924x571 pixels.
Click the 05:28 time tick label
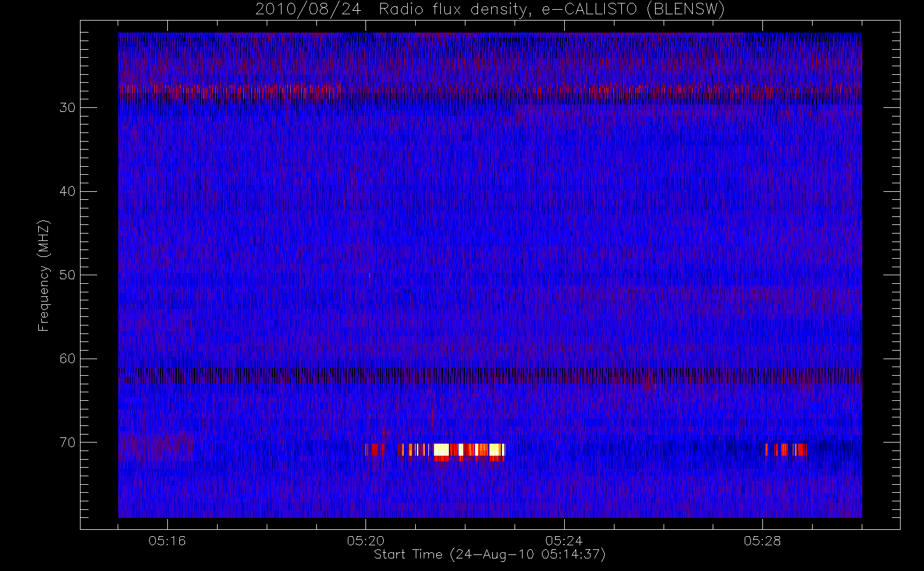762,541
